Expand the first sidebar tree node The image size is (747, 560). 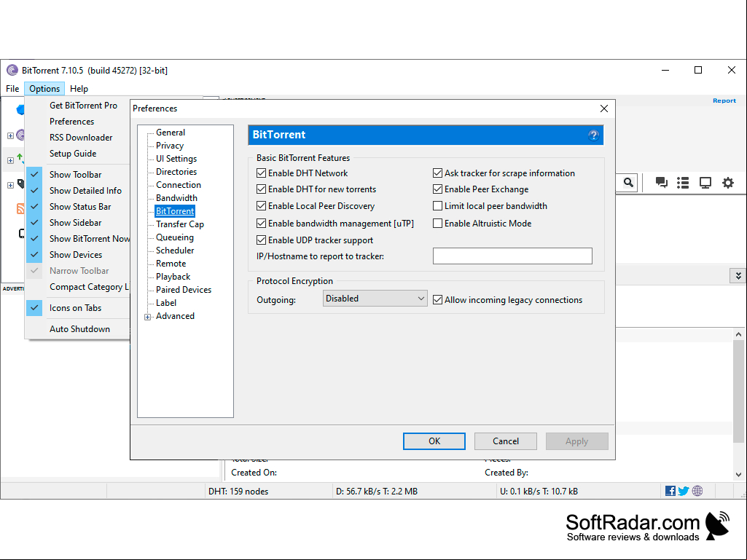pos(10,135)
